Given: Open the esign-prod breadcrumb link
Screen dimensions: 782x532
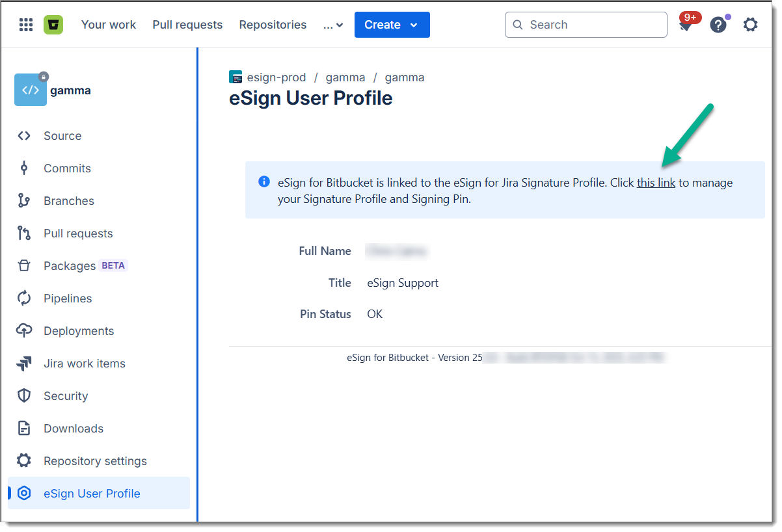Looking at the screenshot, I should click(276, 77).
